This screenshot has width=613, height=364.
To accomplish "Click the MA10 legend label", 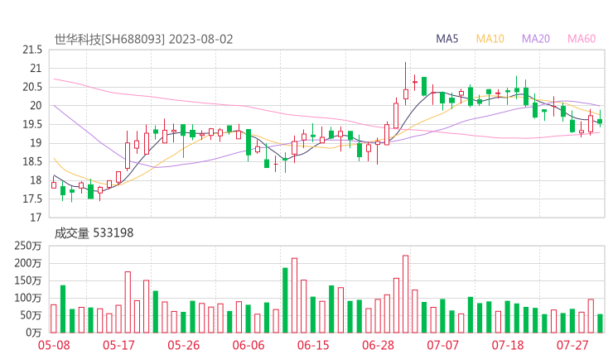I will pyautogui.click(x=490, y=39).
